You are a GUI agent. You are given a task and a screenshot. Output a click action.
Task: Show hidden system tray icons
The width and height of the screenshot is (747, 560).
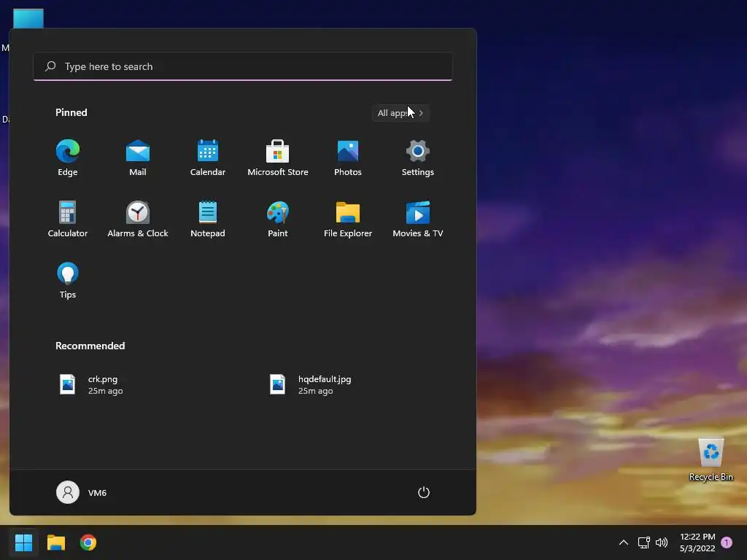(x=623, y=542)
